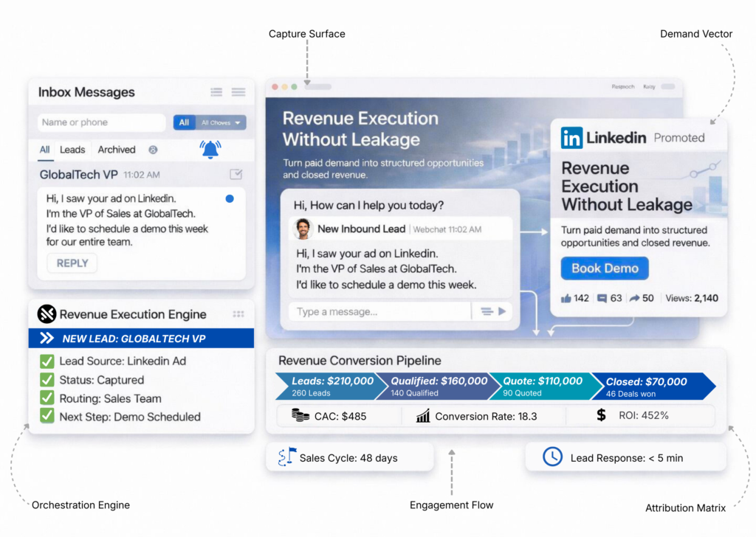Screen dimensions: 756x537
Task: Click the thumbs-up like icon on ad
Action: pos(566,298)
